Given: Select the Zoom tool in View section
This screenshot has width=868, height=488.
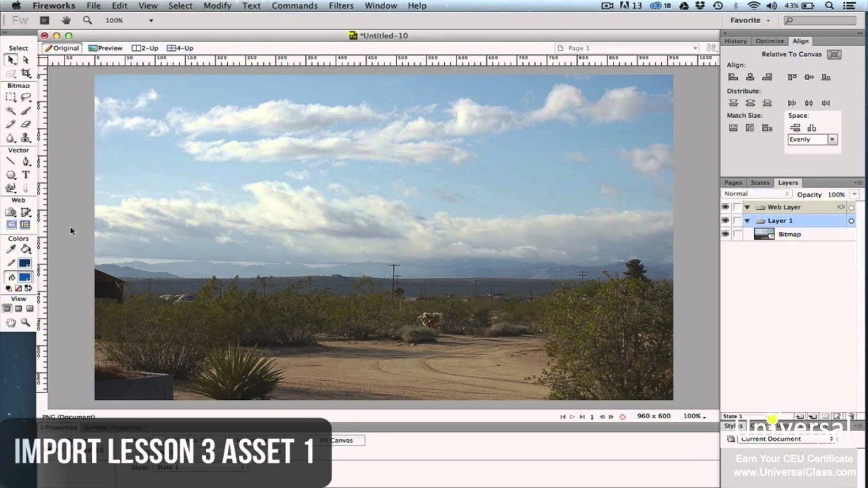Looking at the screenshot, I should pyautogui.click(x=26, y=323).
